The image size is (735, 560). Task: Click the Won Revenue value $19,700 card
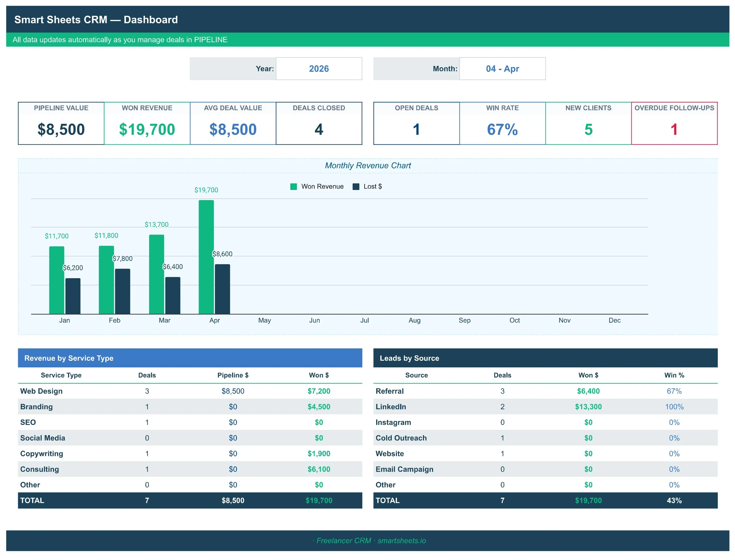point(147,123)
